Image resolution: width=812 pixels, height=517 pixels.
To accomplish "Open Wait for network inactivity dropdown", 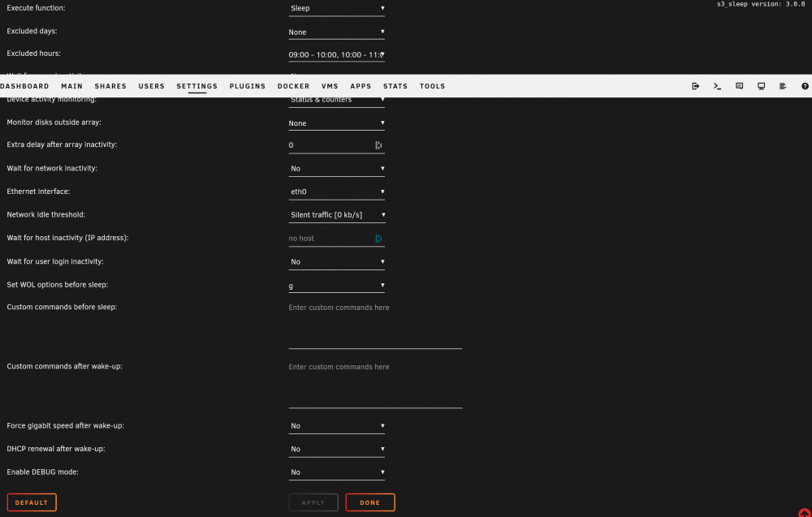I will pos(337,169).
